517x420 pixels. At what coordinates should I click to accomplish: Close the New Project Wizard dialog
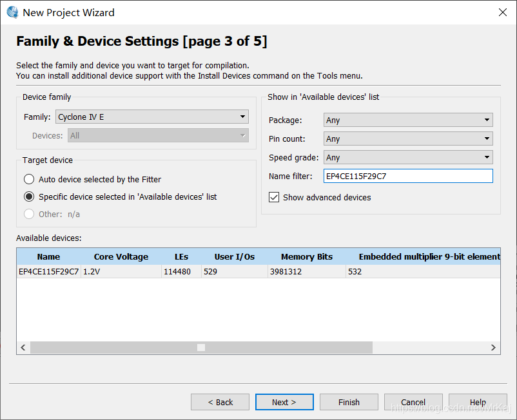point(502,12)
